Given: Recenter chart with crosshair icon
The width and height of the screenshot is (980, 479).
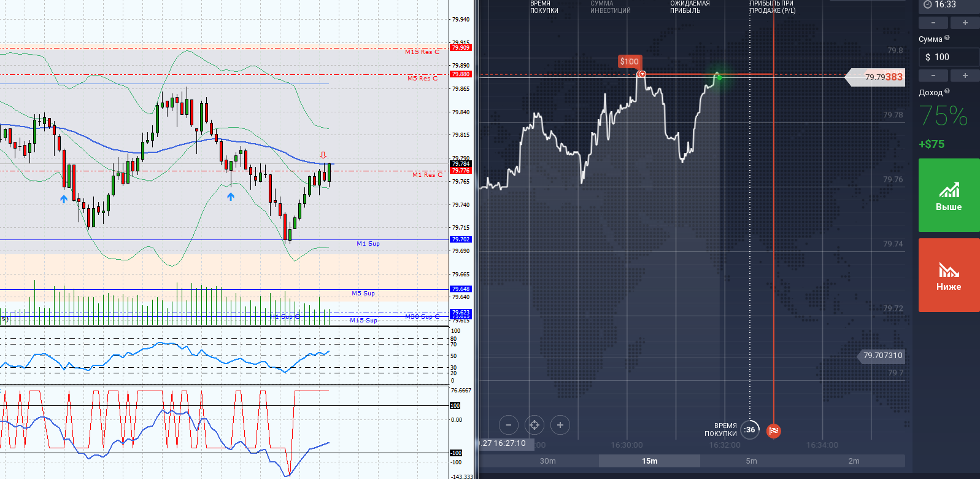Looking at the screenshot, I should pyautogui.click(x=534, y=425).
